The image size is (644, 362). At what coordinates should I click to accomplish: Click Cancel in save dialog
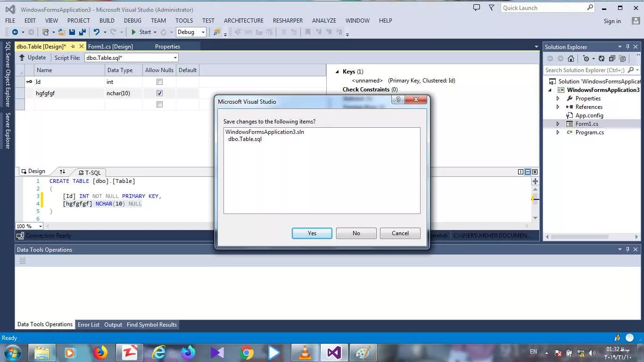[400, 233]
